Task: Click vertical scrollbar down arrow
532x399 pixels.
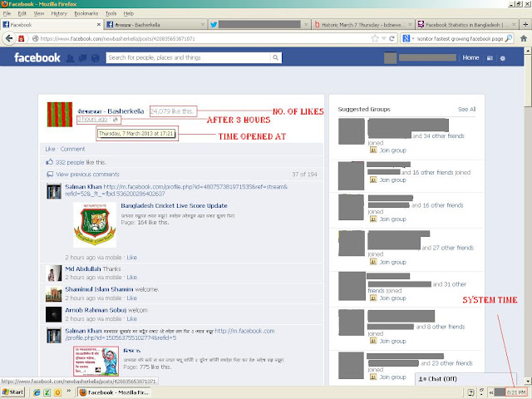Action: click(528, 381)
